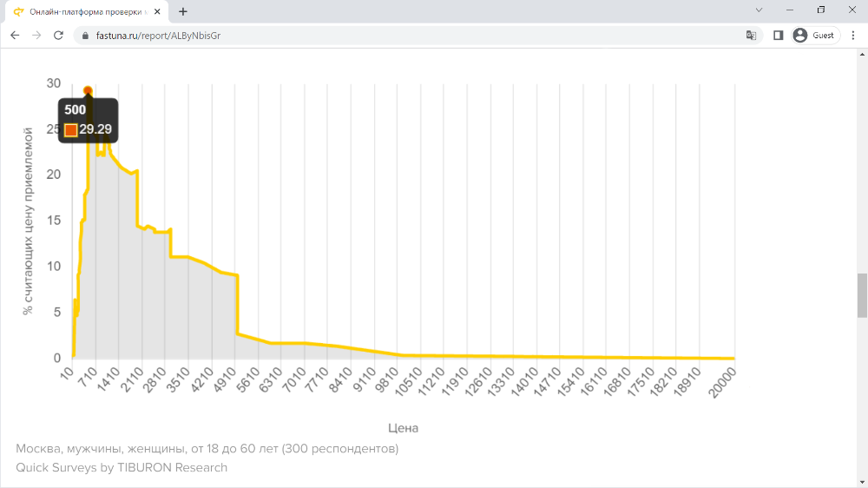Click the orange data point at 500
The height and width of the screenshot is (488, 868).
click(88, 91)
